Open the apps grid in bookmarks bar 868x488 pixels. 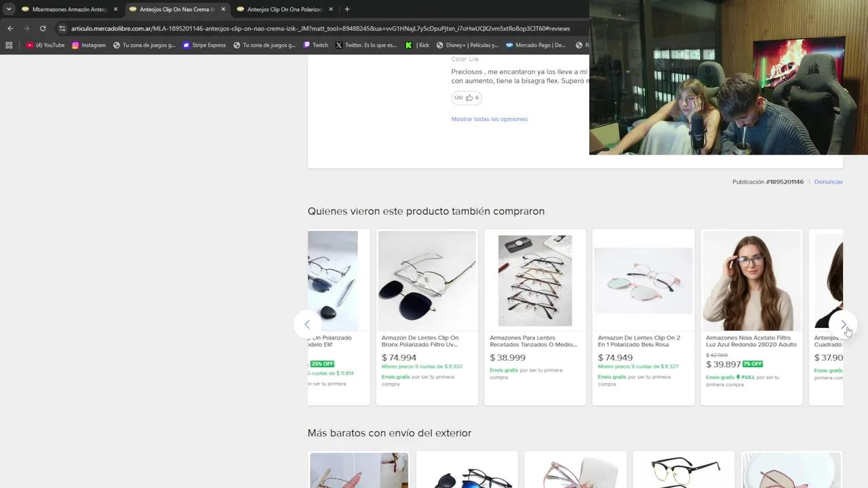(x=9, y=45)
